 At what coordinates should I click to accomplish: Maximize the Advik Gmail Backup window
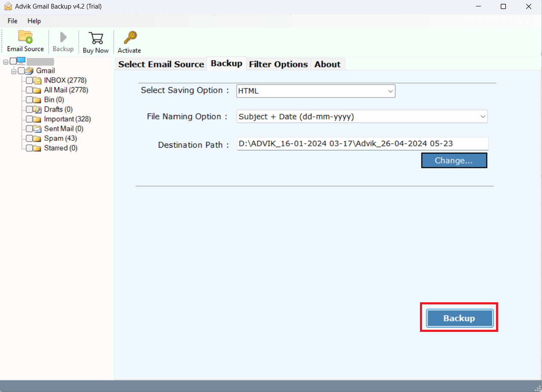coord(503,6)
